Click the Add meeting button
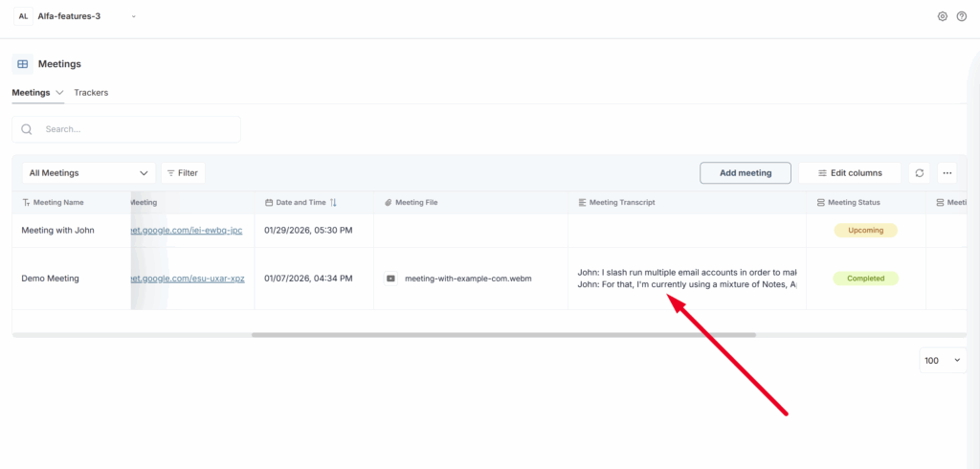This screenshot has width=980, height=469. pos(745,173)
